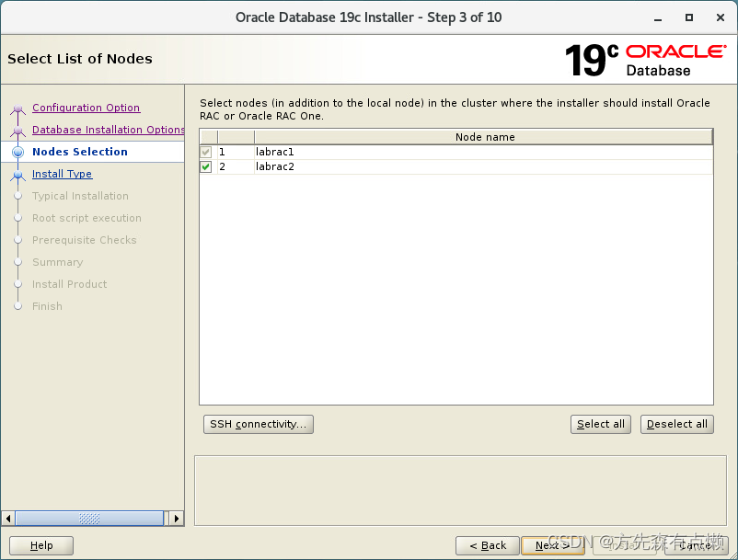Click the Deselect all button
738x560 pixels.
point(677,424)
